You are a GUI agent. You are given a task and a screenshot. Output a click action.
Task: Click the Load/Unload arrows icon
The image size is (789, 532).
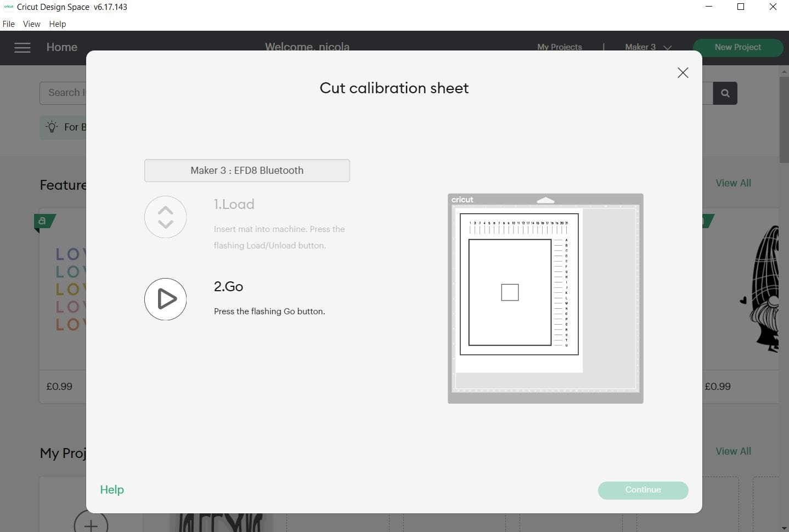(165, 217)
